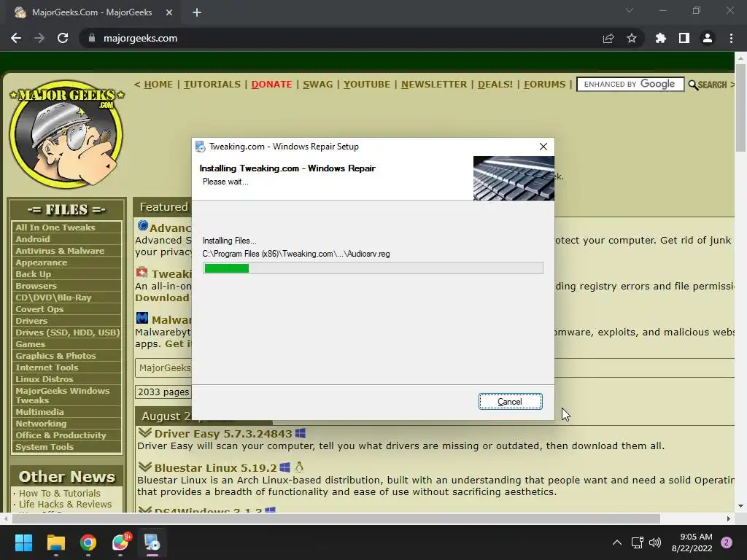Open the DONATE navigation link
Image resolution: width=747 pixels, height=560 pixels.
click(271, 85)
